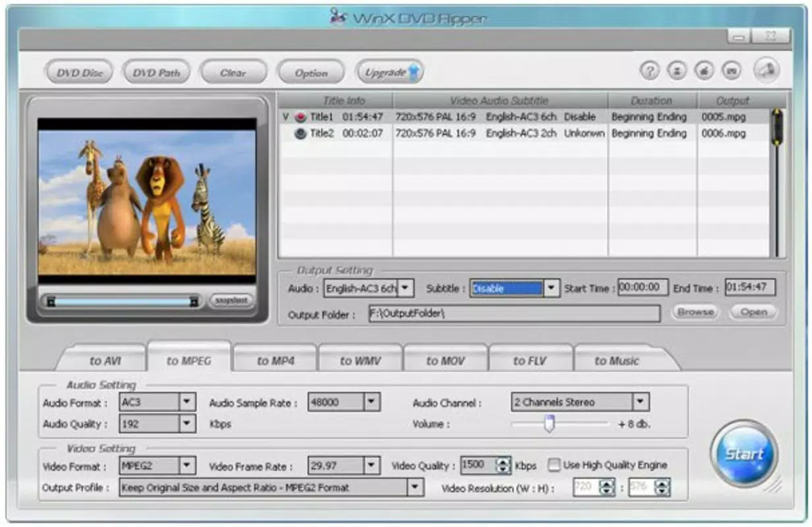This screenshot has height=527, width=812.
Task: Click the DVD Disc button
Action: (79, 72)
